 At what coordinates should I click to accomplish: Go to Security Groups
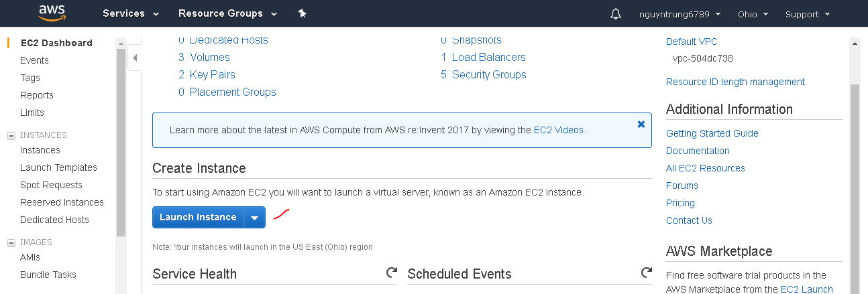click(x=489, y=74)
